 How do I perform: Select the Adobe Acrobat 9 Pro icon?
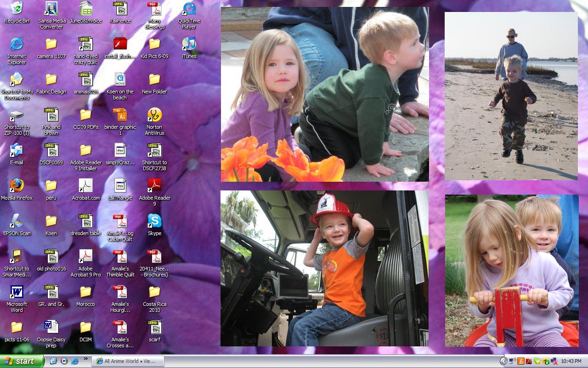pos(85,256)
